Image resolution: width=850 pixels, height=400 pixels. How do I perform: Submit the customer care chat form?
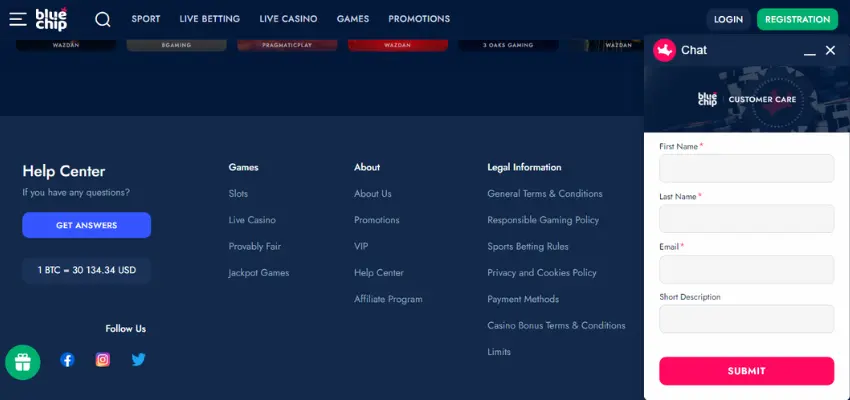coord(746,371)
